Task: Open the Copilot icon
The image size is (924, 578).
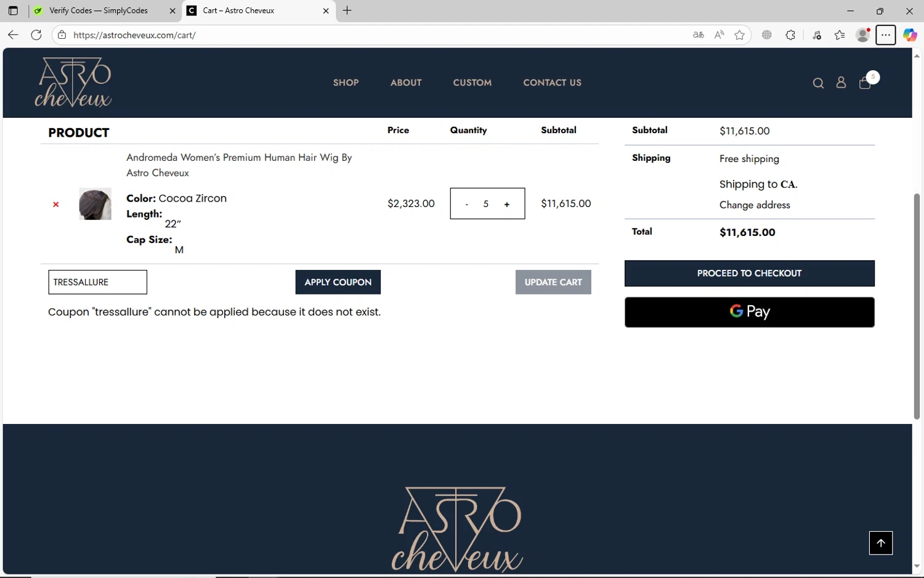Action: tap(910, 35)
